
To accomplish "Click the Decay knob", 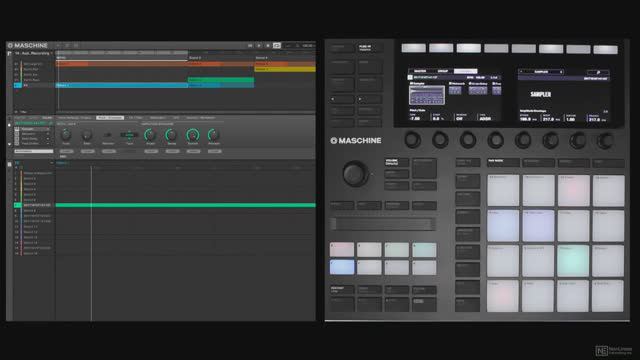I will pyautogui.click(x=171, y=135).
